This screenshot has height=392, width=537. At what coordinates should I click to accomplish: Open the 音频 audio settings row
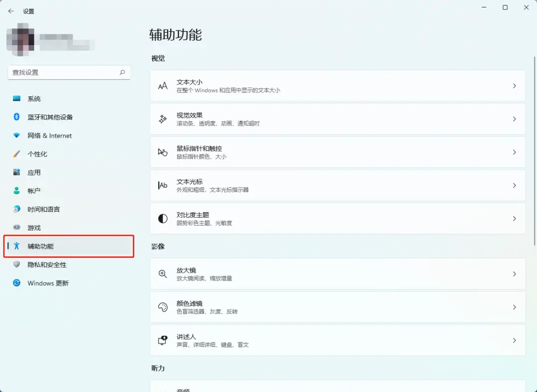click(x=337, y=388)
